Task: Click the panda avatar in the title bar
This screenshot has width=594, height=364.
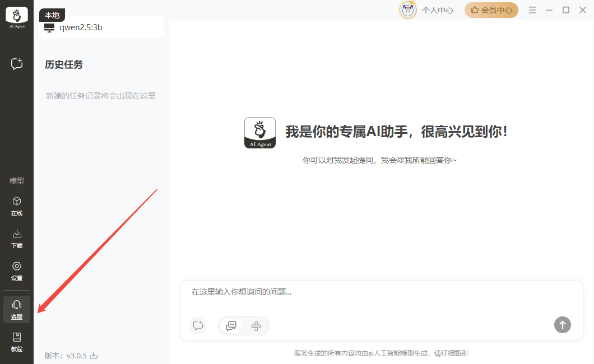Action: 407,10
